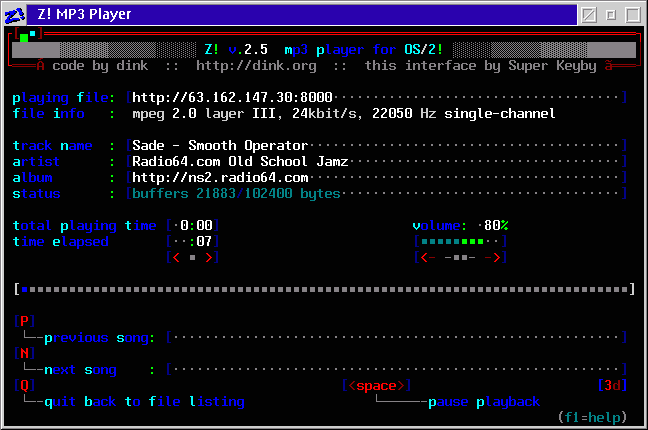Click the 'total playing time' label
Screen dimensions: 648x430
[84, 225]
